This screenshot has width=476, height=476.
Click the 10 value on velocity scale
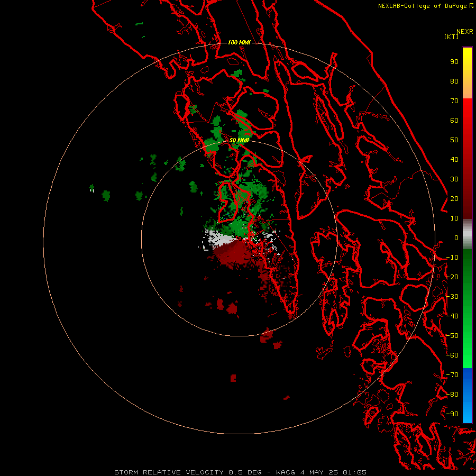[454, 218]
